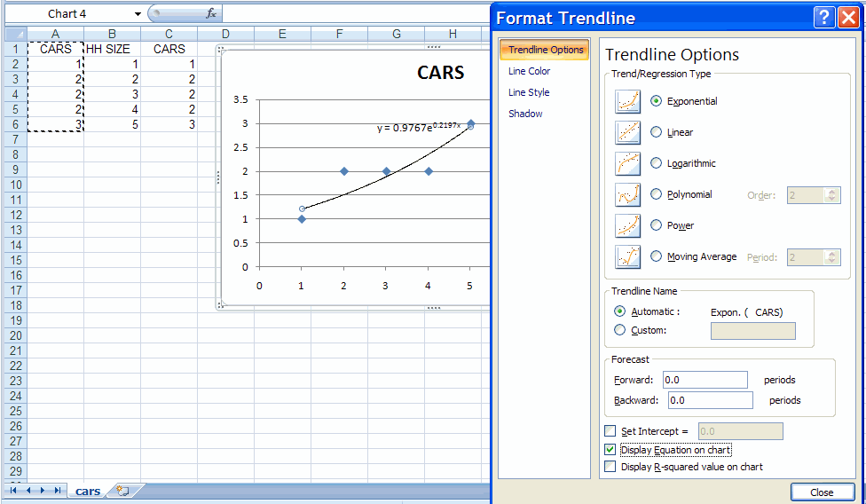
Task: Click the Exponential trendline type icon
Action: tap(627, 102)
